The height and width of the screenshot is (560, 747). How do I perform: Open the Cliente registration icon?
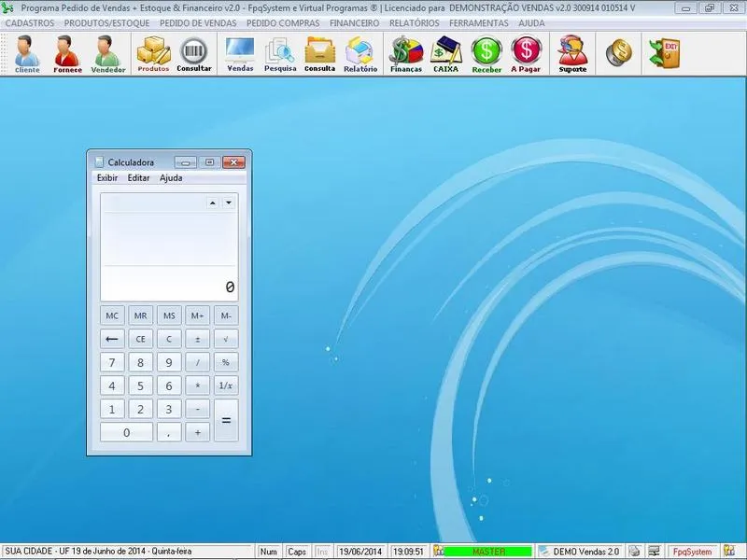pyautogui.click(x=27, y=53)
